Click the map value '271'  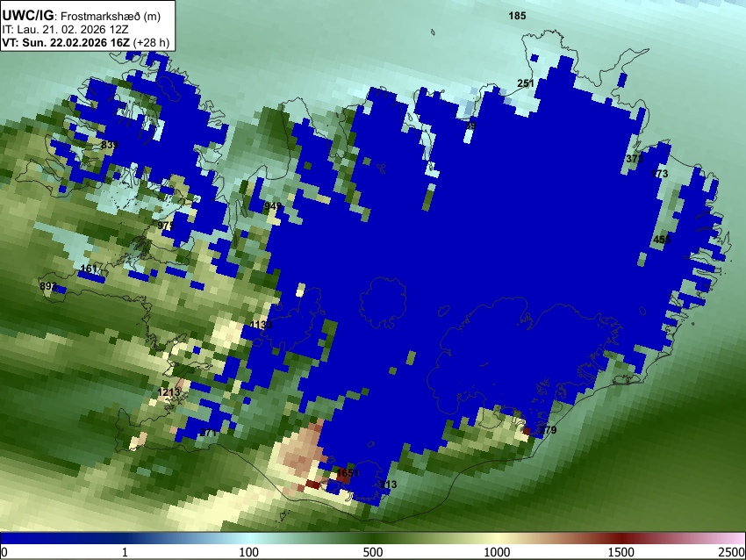208,433
